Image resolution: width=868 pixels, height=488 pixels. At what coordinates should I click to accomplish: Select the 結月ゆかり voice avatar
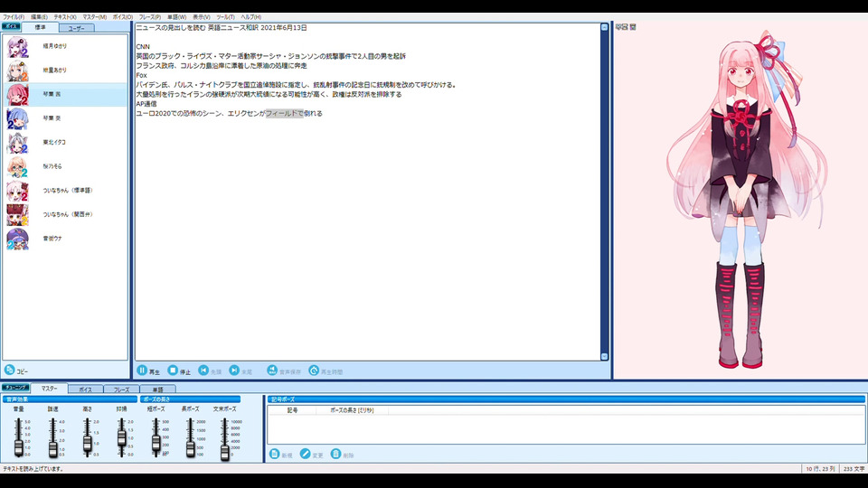coord(17,46)
